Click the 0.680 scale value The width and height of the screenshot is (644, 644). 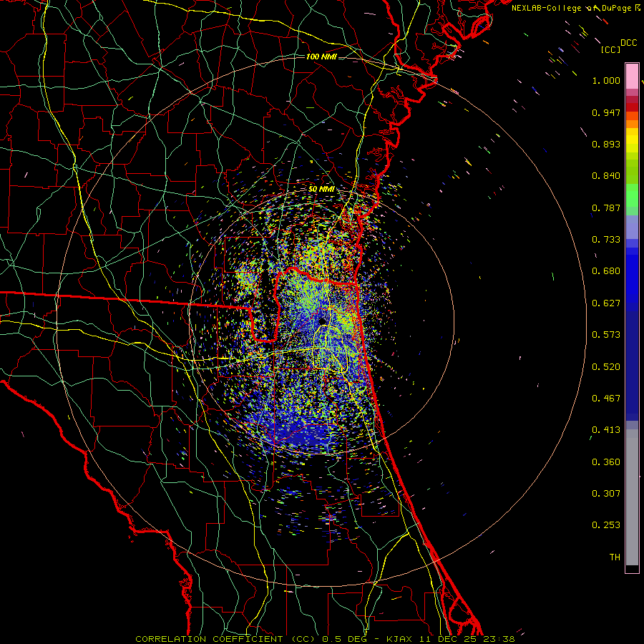pos(606,271)
